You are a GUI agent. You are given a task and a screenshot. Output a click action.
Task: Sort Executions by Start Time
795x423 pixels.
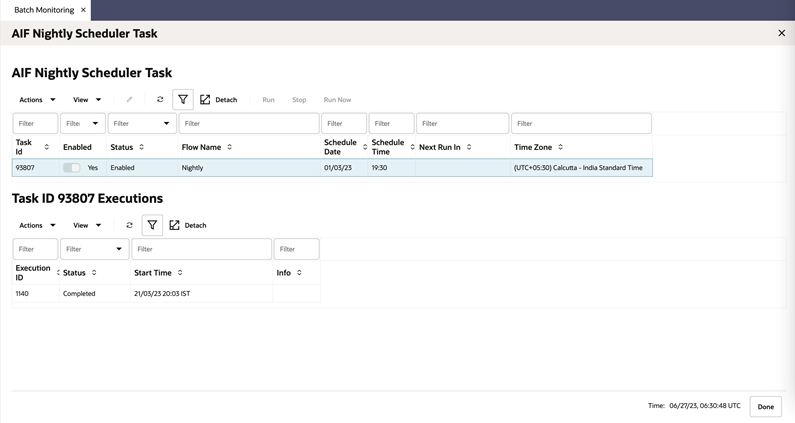click(180, 273)
